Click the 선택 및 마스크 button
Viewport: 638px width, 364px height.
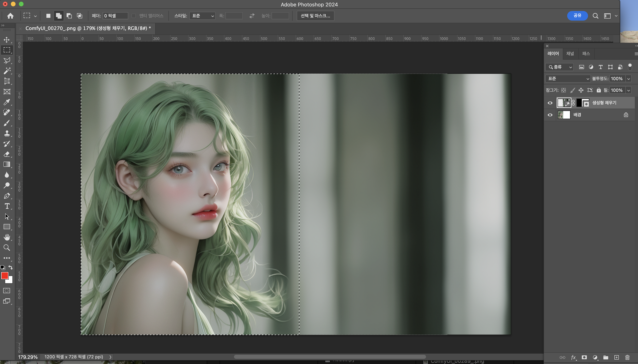315,16
